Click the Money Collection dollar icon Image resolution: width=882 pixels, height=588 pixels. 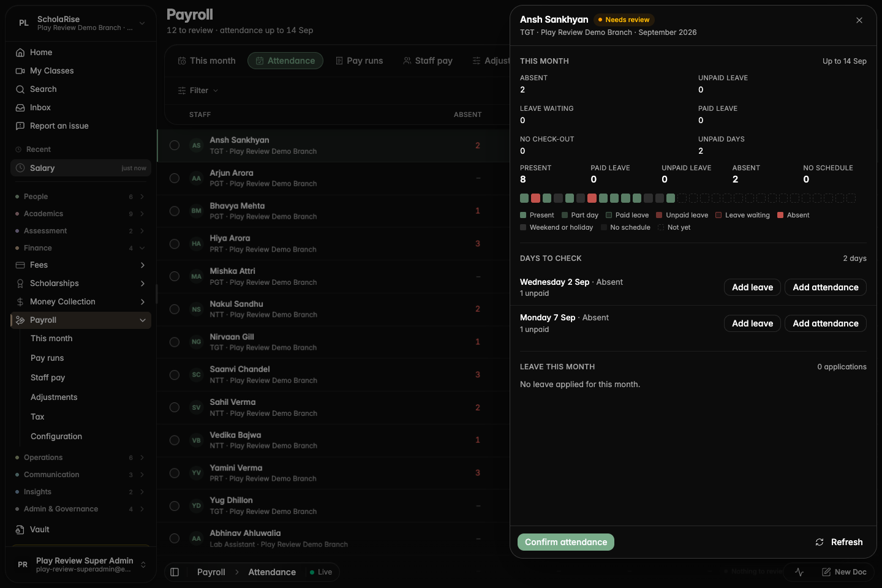pos(20,302)
